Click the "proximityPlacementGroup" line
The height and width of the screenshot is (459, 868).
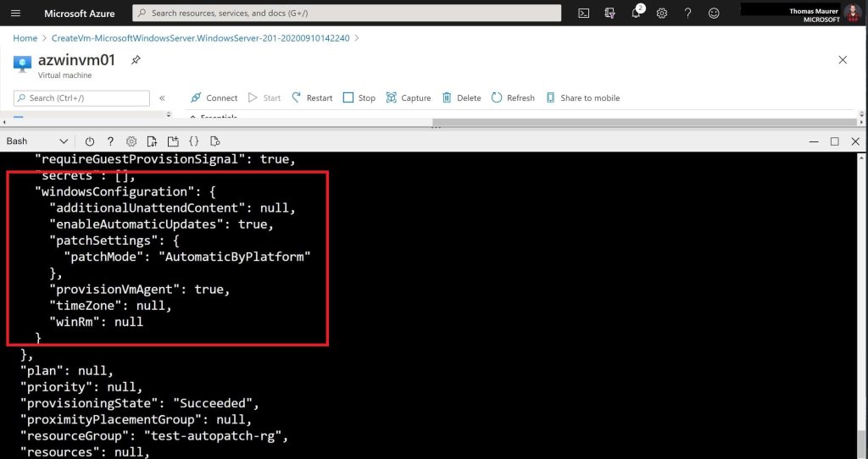pos(136,419)
